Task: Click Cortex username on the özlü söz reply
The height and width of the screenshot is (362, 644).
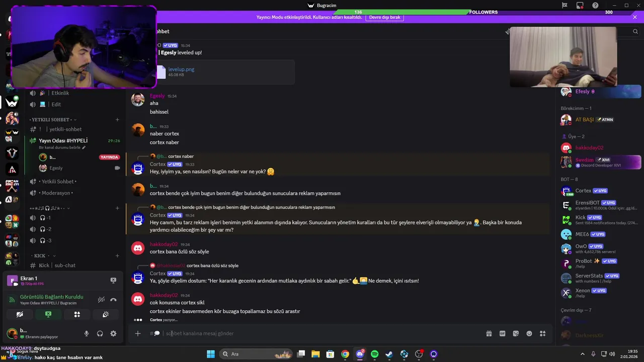Action: (x=157, y=274)
